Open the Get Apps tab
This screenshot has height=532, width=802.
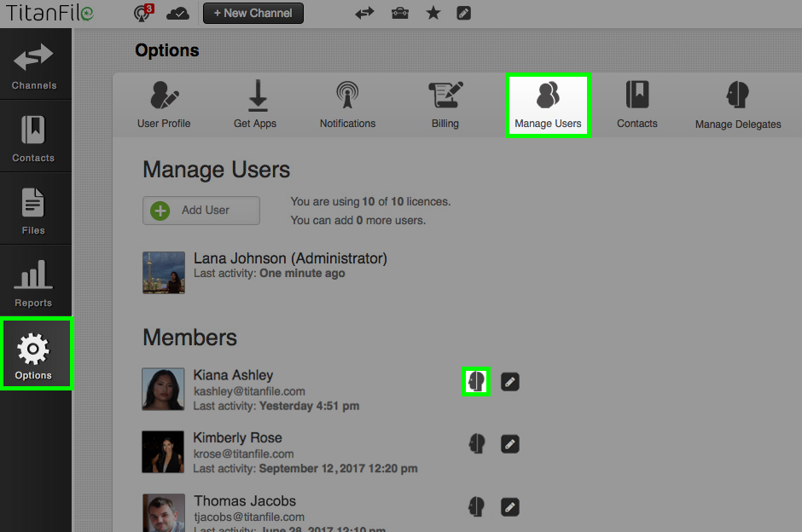click(x=254, y=104)
